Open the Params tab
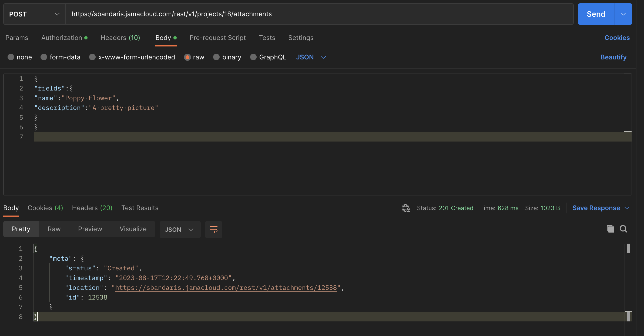The image size is (644, 336). (x=17, y=38)
